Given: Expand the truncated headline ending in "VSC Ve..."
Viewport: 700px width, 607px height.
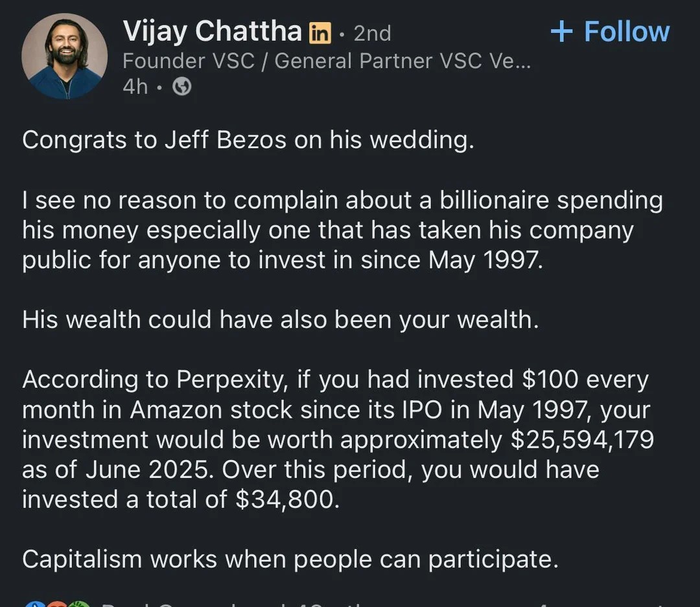Looking at the screenshot, I should (x=512, y=62).
